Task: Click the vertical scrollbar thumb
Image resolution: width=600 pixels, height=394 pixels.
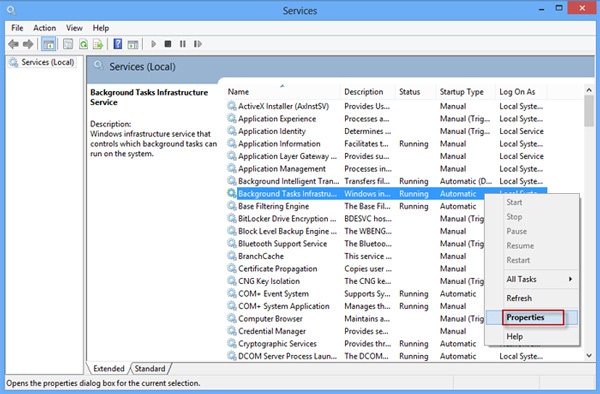Action: click(589, 111)
